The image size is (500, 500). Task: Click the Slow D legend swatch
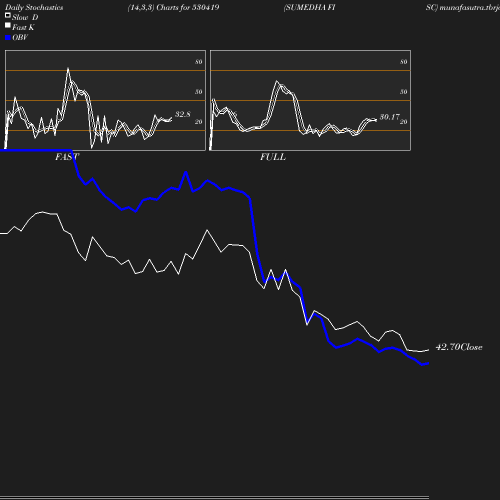click(8, 15)
